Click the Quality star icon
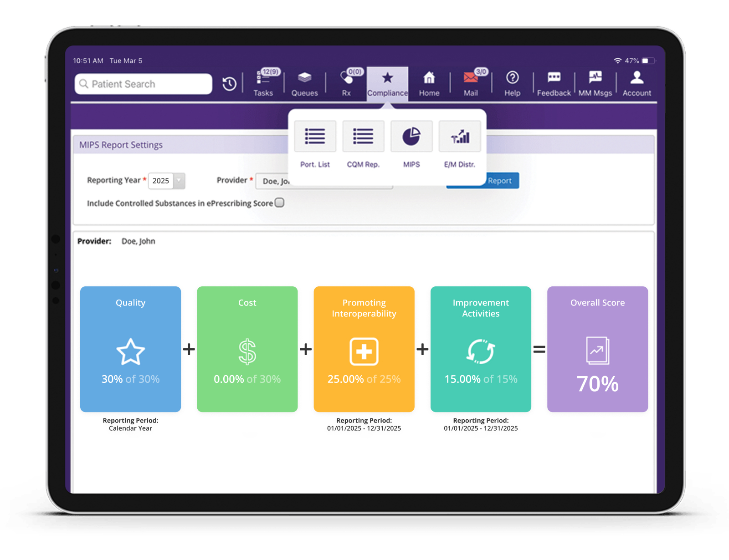The width and height of the screenshot is (729, 560). click(x=130, y=351)
